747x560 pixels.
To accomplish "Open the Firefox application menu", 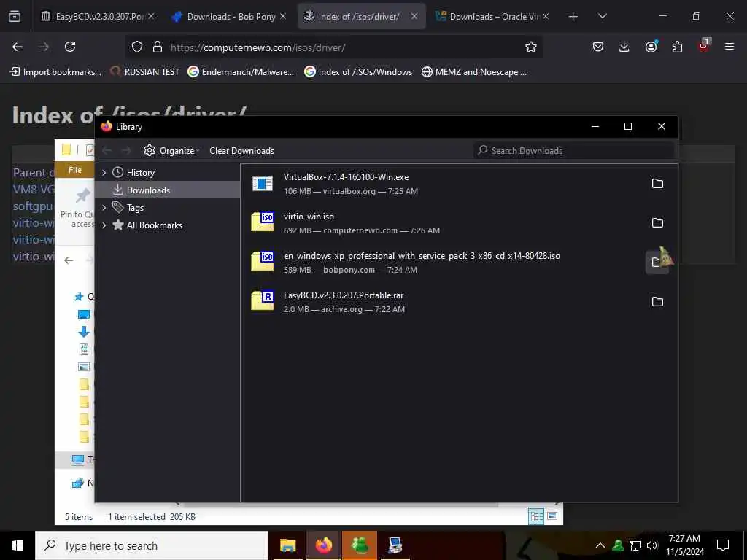I will 729,47.
